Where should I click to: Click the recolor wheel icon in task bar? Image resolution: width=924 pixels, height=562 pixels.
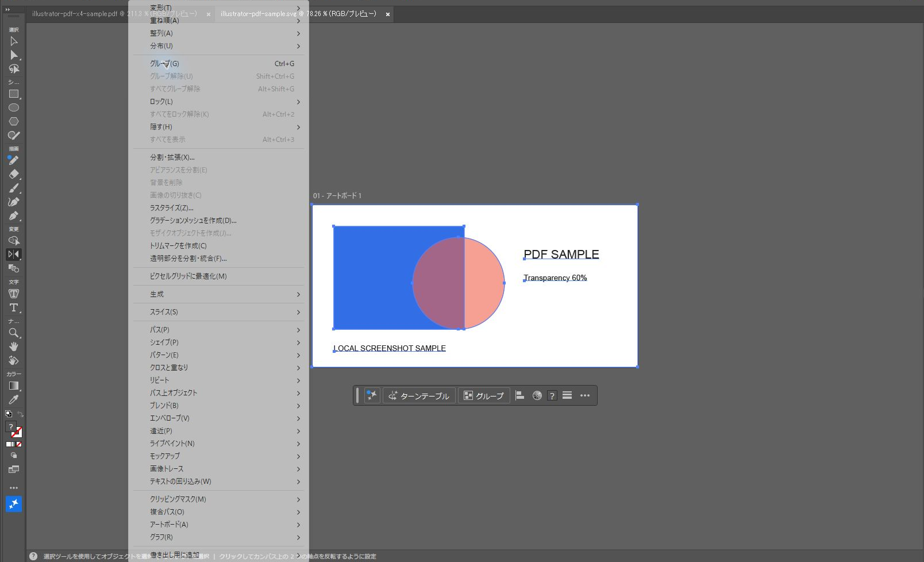(537, 395)
